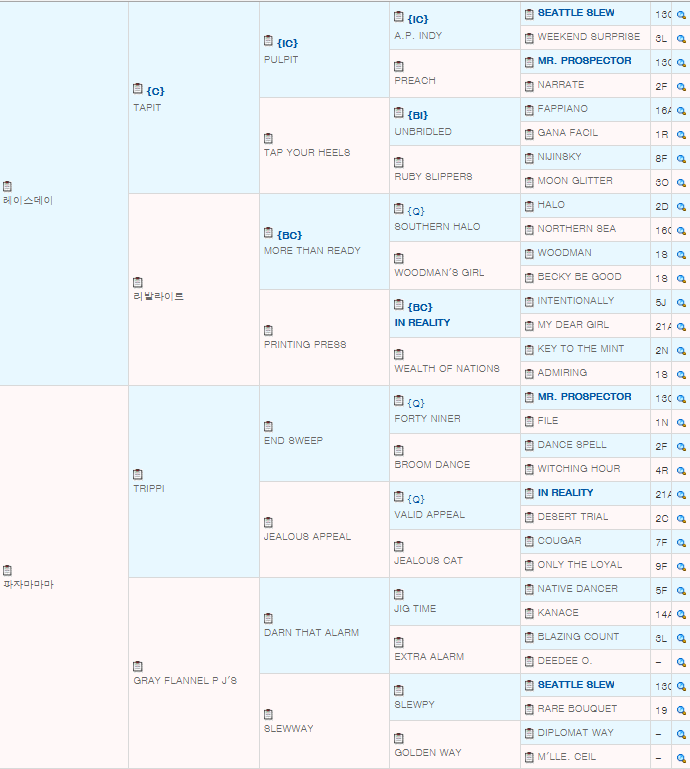Click the clipboard icon beside GANA FACIL
This screenshot has width=690, height=769.
[529, 134]
